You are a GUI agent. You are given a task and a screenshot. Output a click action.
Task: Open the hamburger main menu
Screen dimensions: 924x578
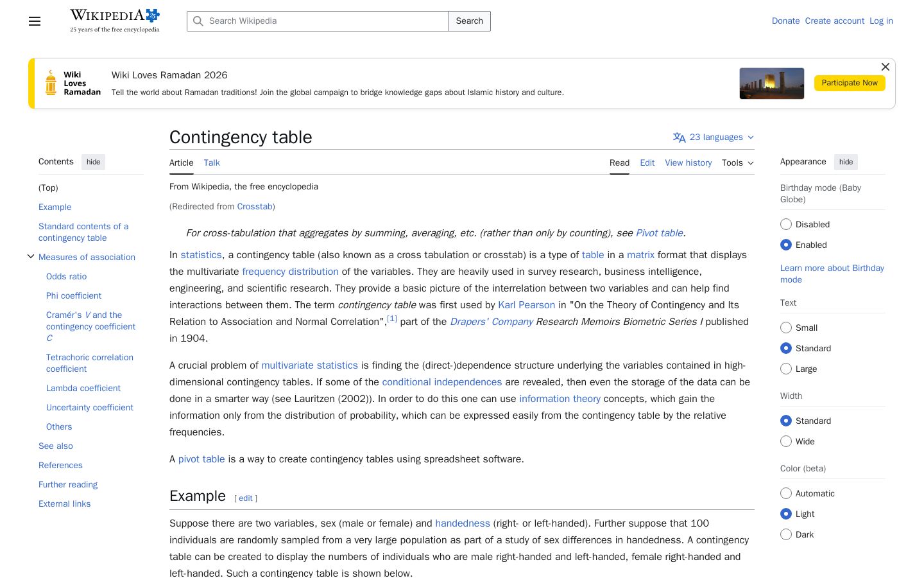pyautogui.click(x=35, y=21)
